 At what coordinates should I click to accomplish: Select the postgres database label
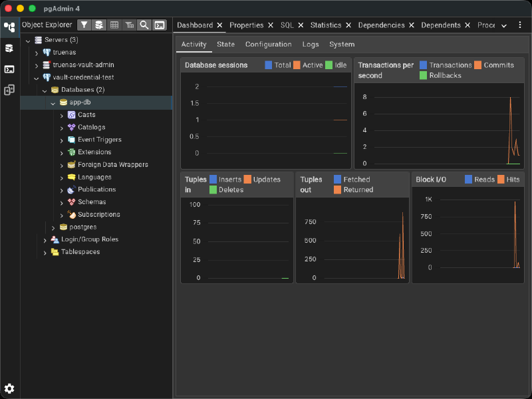click(82, 227)
